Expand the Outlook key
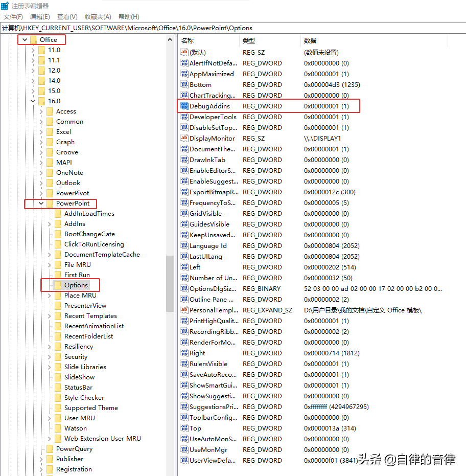This screenshot has height=476, width=466. tap(41, 183)
